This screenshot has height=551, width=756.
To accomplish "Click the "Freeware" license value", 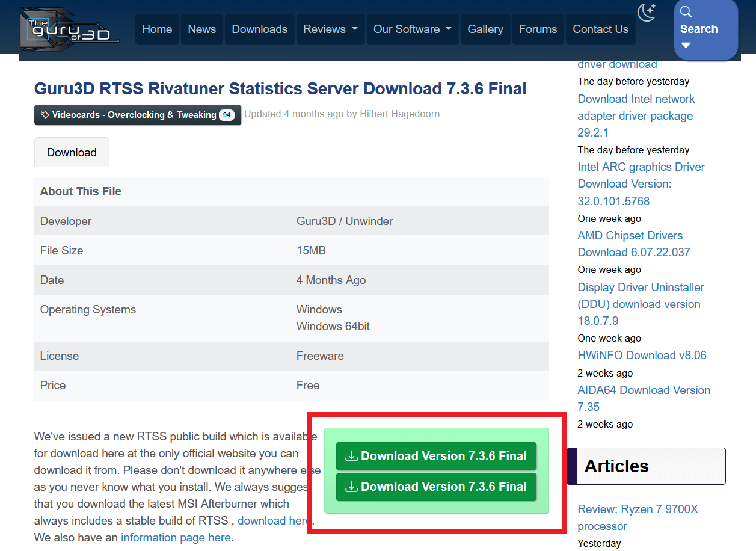I will (x=320, y=356).
